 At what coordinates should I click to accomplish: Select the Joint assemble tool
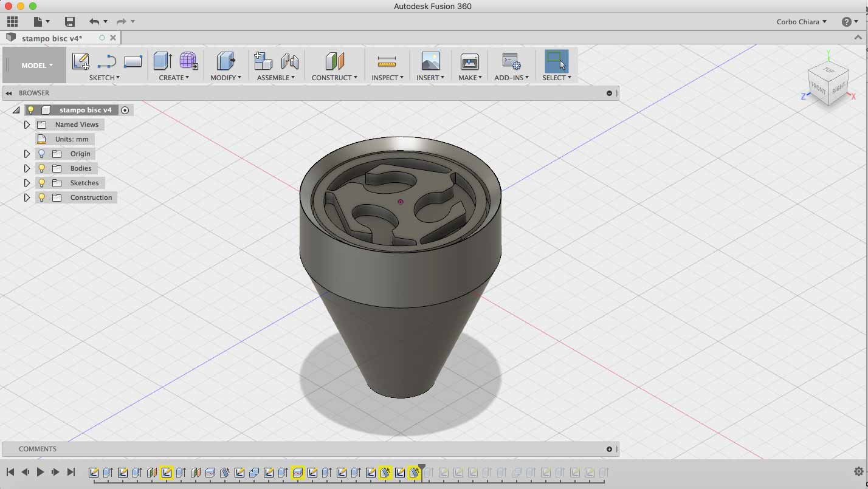290,61
